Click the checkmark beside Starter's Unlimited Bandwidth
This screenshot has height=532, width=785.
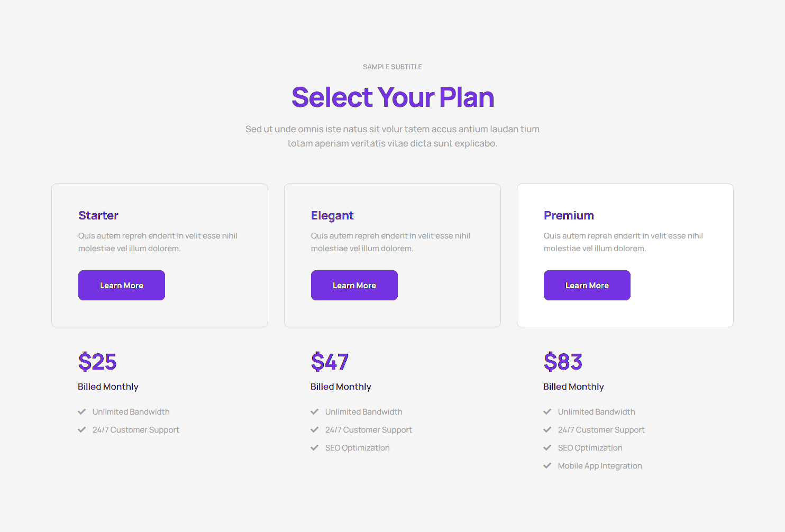[x=82, y=412]
